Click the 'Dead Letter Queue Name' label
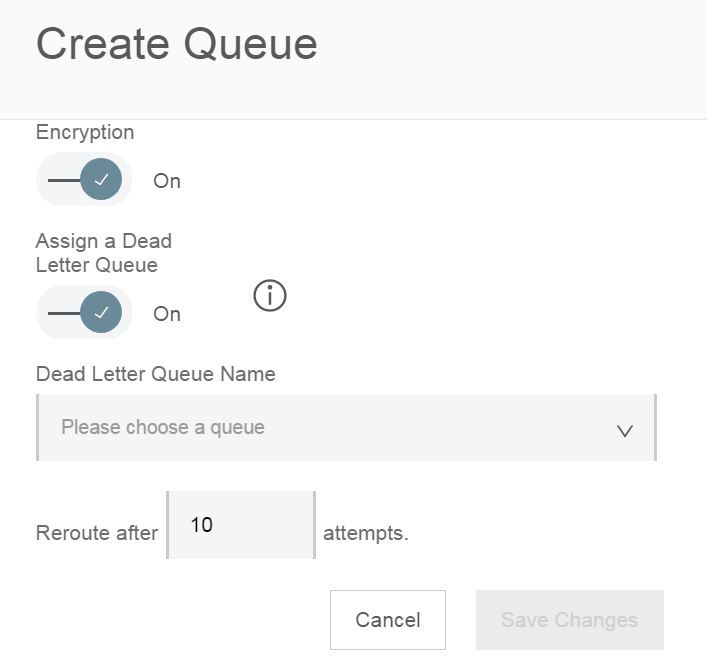707x662 pixels. [156, 375]
